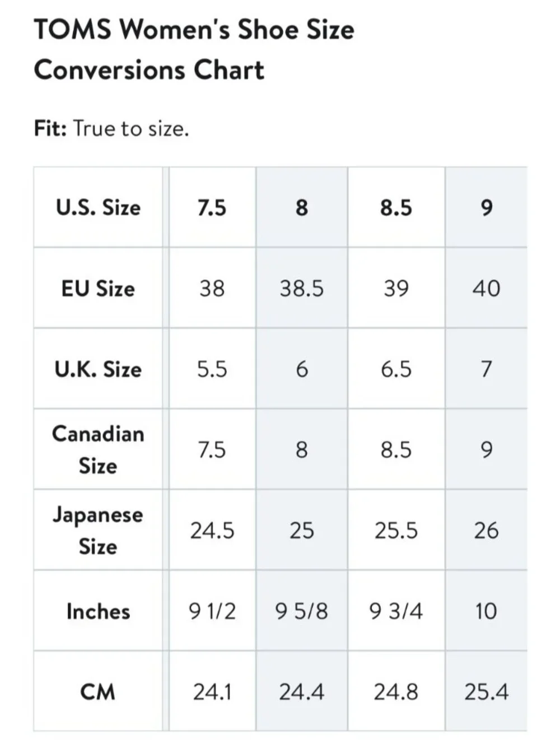Click the TOMS Women's Shoe Size heading

point(194,49)
